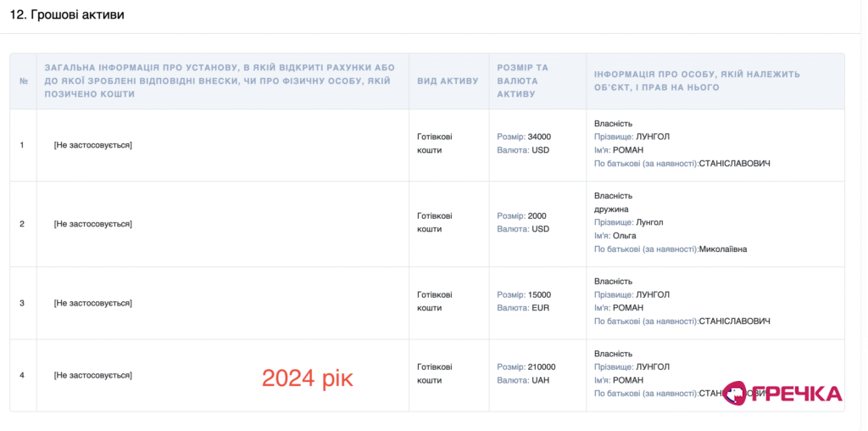Click the '№' column header
Screen dimensions: 868x431
tap(24, 81)
